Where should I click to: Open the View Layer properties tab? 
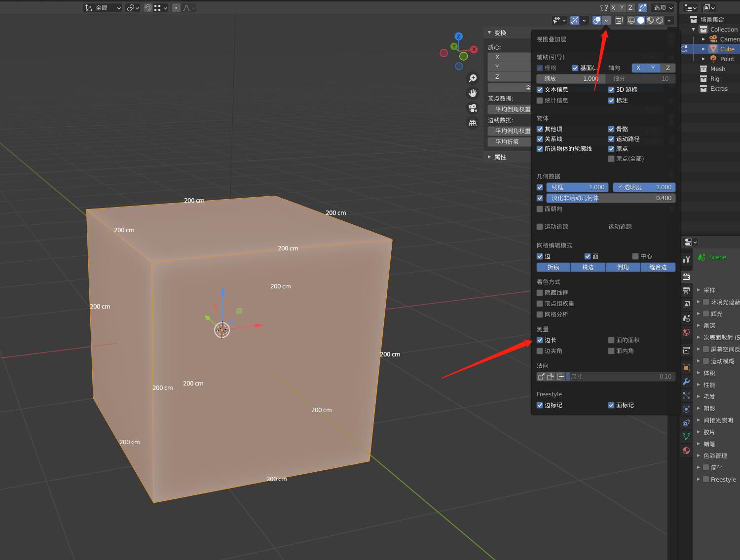[x=686, y=305]
